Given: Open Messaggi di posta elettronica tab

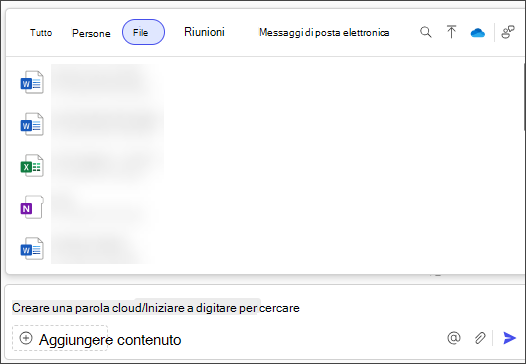Looking at the screenshot, I should click(x=324, y=33).
